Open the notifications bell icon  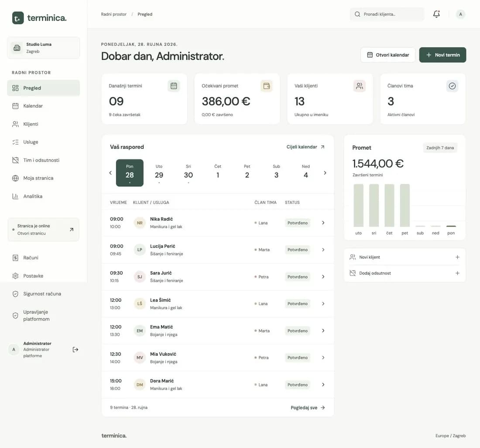click(436, 14)
